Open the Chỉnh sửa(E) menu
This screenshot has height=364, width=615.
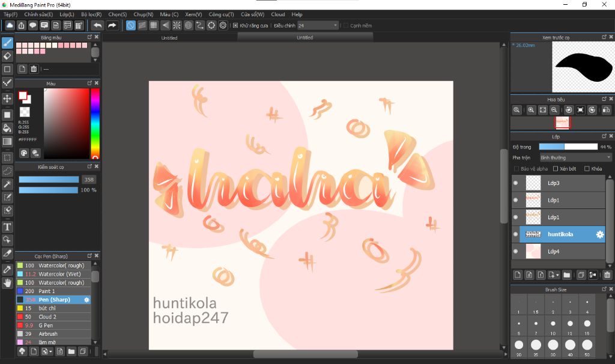pyautogui.click(x=38, y=14)
